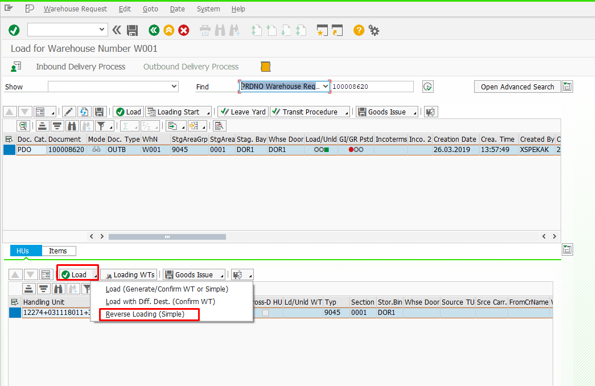Click the binoculars find icon in HU grid toolbar
This screenshot has width=595, height=386.
pyautogui.click(x=58, y=289)
